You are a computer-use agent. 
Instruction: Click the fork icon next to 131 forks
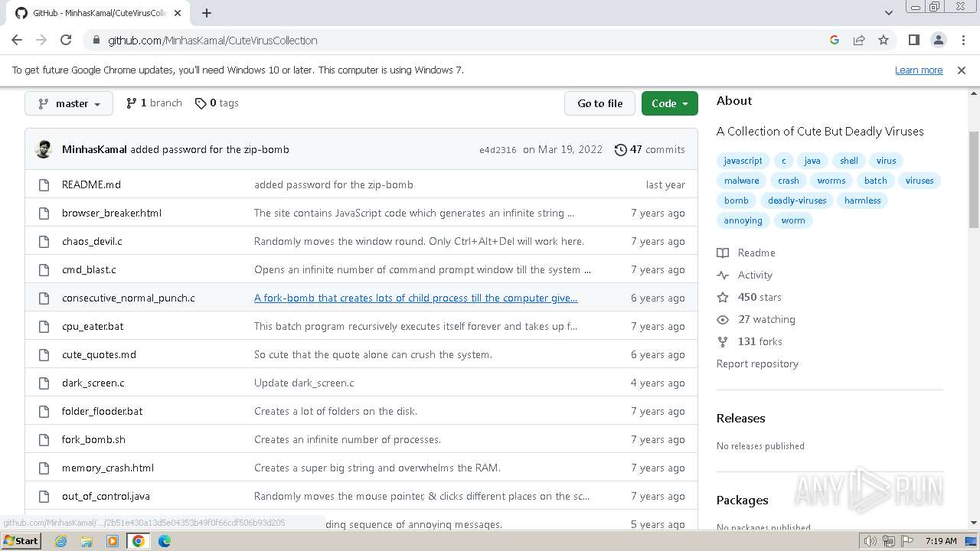coord(723,341)
